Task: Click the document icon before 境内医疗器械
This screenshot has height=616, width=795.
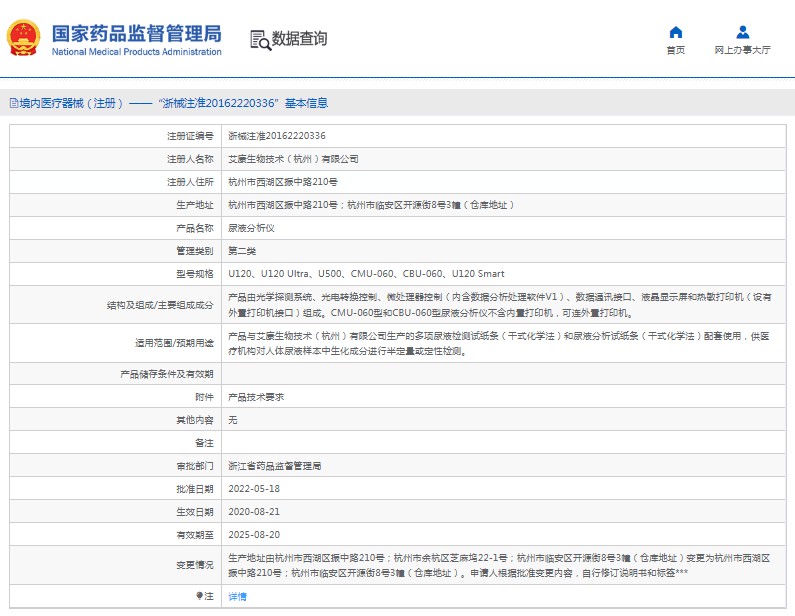Action: click(x=14, y=103)
